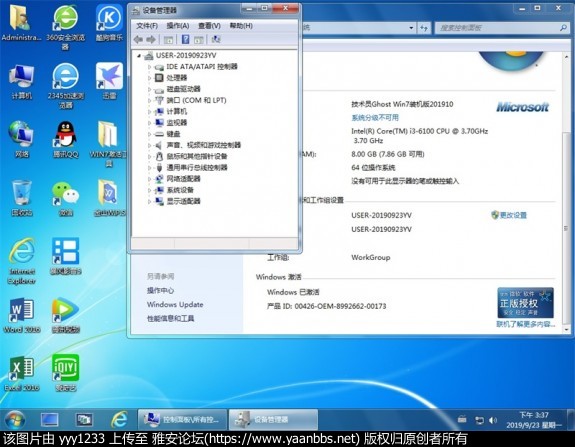Image resolution: width=575 pixels, height=447 pixels.
Task: Click the Scan for hardware changes toolbar icon
Action: [x=216, y=40]
